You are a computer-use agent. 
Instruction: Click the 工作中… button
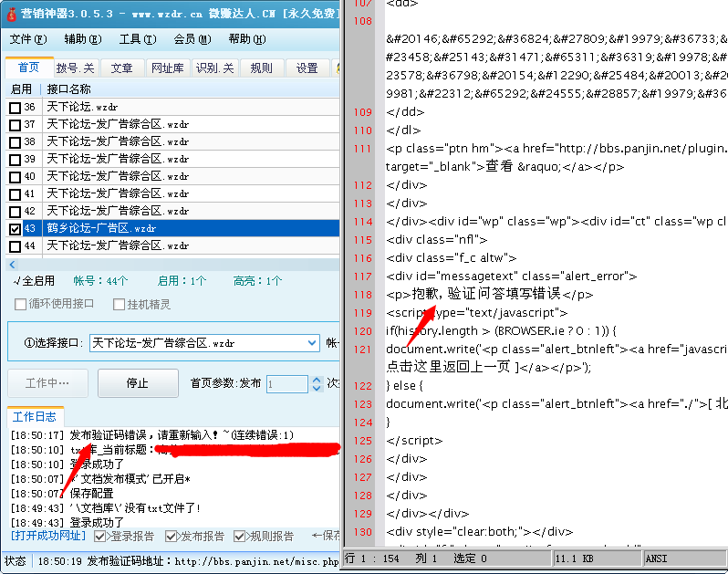pos(47,383)
